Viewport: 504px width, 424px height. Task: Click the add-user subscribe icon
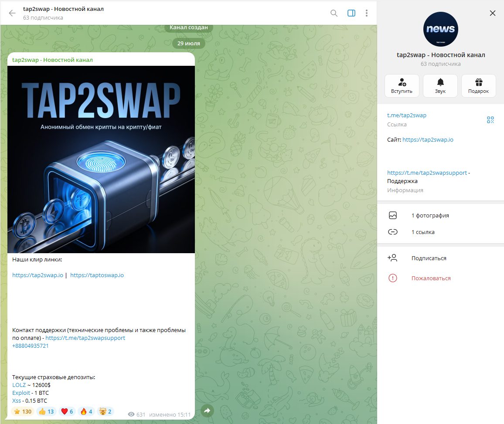pos(392,258)
